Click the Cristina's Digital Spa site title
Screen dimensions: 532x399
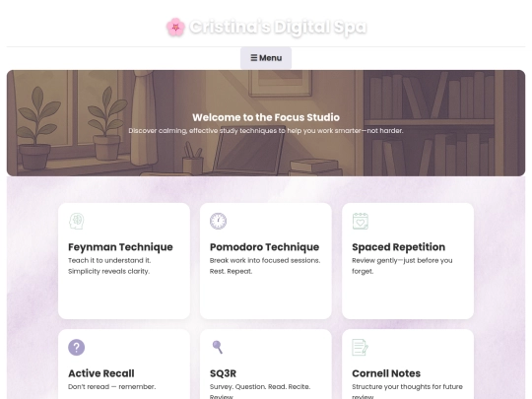(278, 28)
